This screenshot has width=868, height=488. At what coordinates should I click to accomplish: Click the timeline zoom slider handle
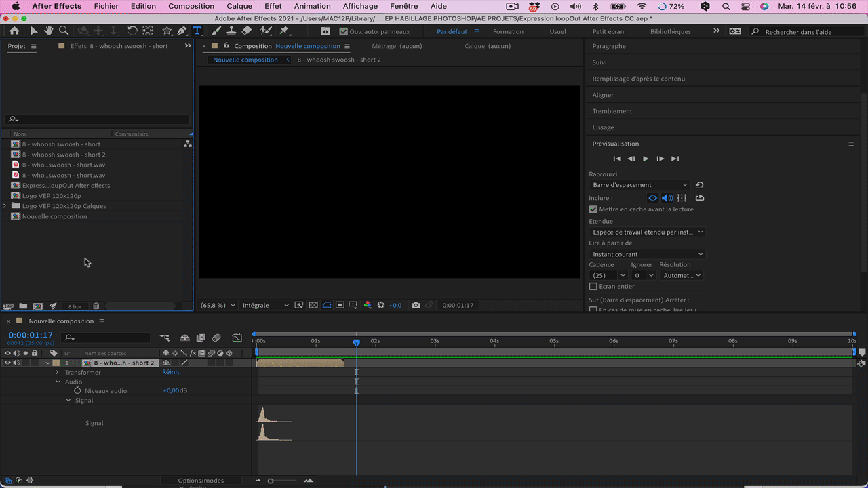[271, 481]
